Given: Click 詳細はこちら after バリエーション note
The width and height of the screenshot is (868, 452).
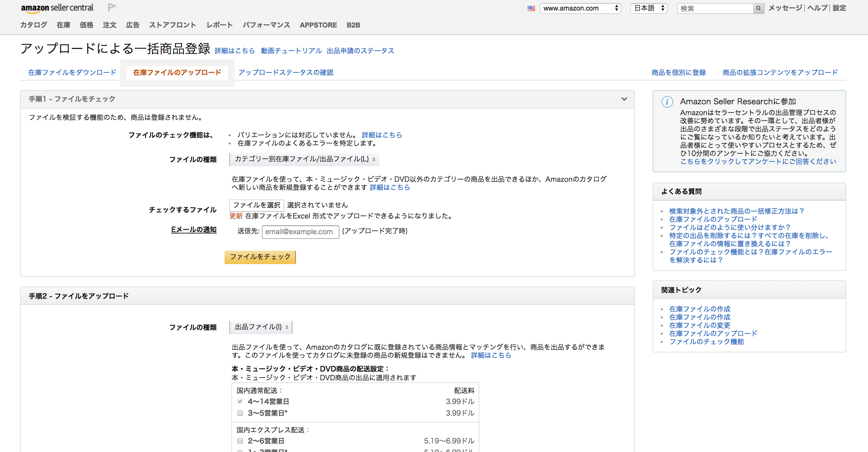Looking at the screenshot, I should (382, 135).
